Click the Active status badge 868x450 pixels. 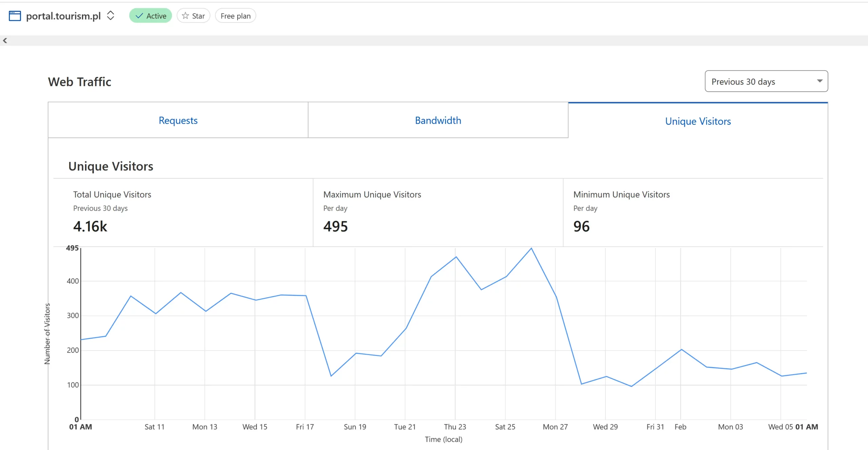point(151,16)
